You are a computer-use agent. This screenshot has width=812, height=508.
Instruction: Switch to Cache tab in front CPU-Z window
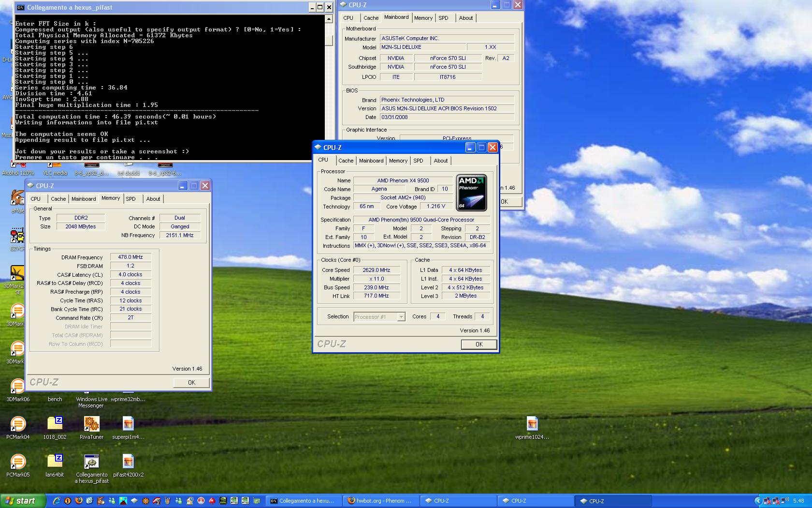pyautogui.click(x=346, y=161)
